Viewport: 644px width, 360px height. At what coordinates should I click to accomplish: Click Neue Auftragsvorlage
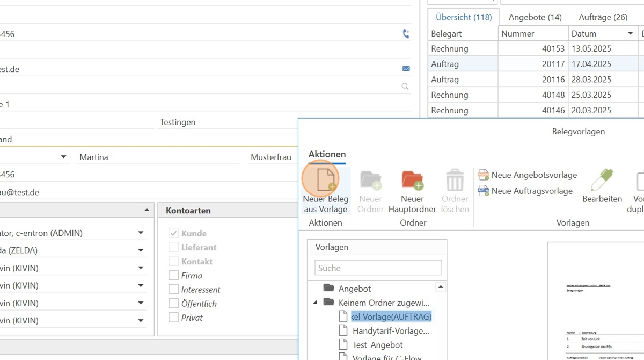pyautogui.click(x=525, y=191)
